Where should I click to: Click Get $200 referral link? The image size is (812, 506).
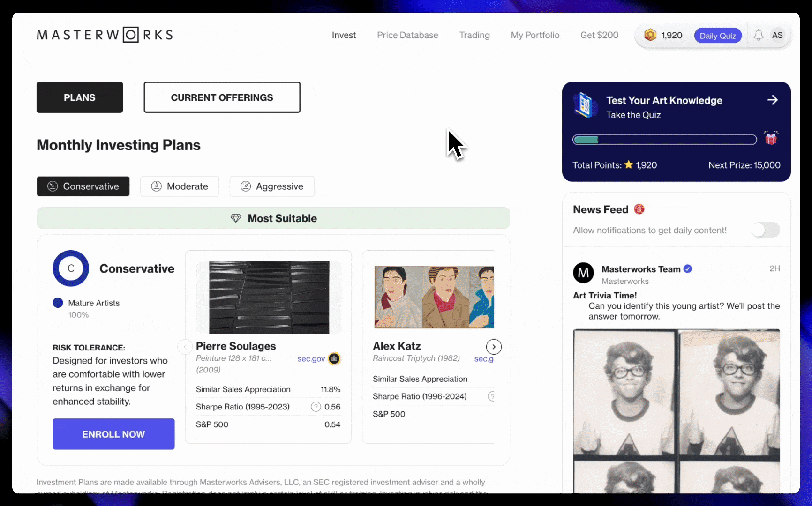tap(599, 35)
